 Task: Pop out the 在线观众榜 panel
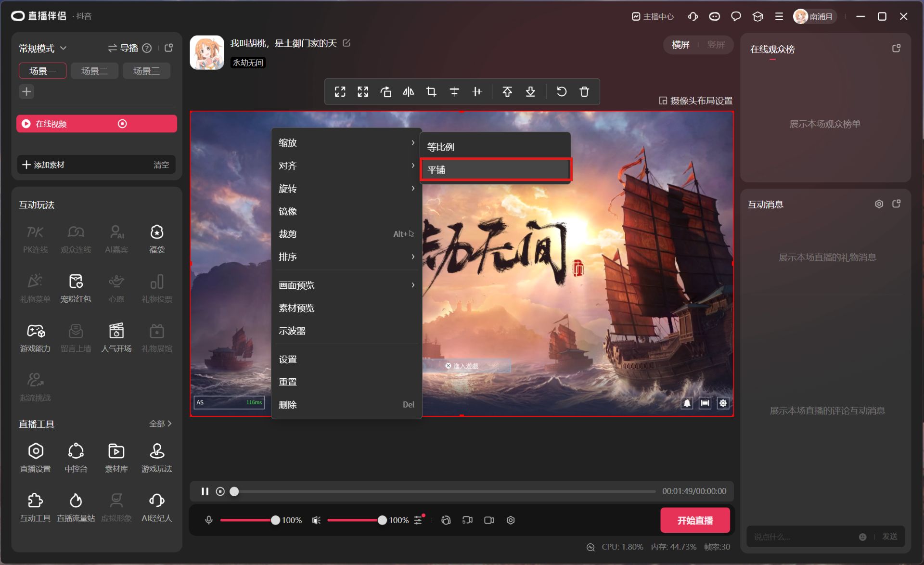(896, 48)
